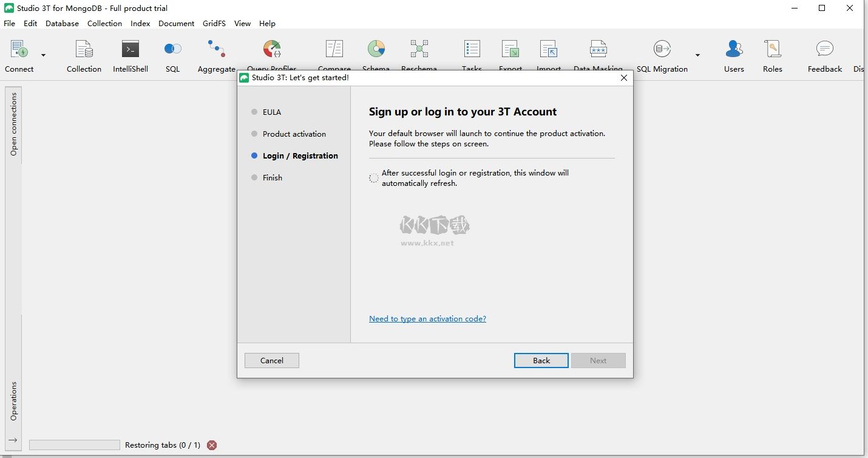Maximize the Studio 3T main window
This screenshot has height=458, width=868.
click(822, 9)
